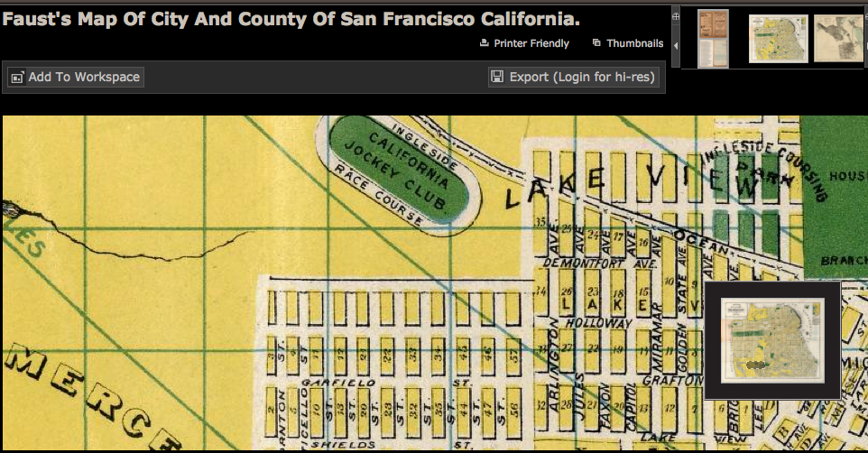Expand the thumbnail strip with plus icon
This screenshot has height=453, width=868.
(x=676, y=16)
